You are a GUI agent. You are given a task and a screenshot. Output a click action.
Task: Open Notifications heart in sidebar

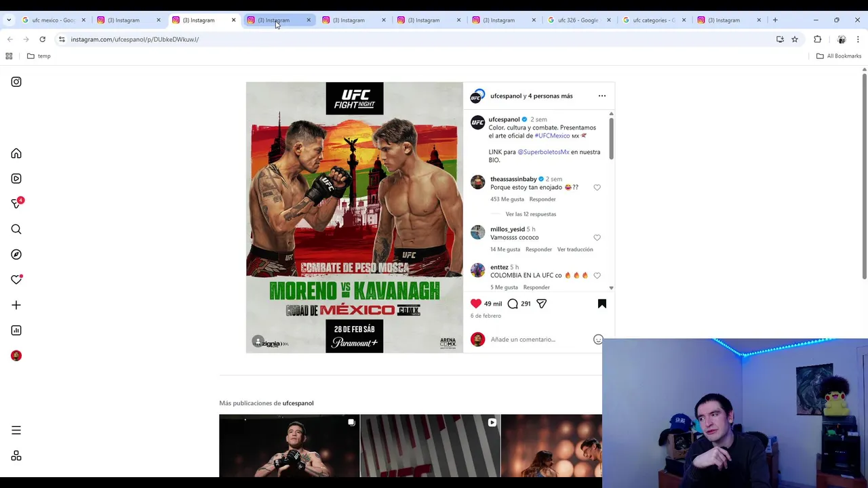16,280
